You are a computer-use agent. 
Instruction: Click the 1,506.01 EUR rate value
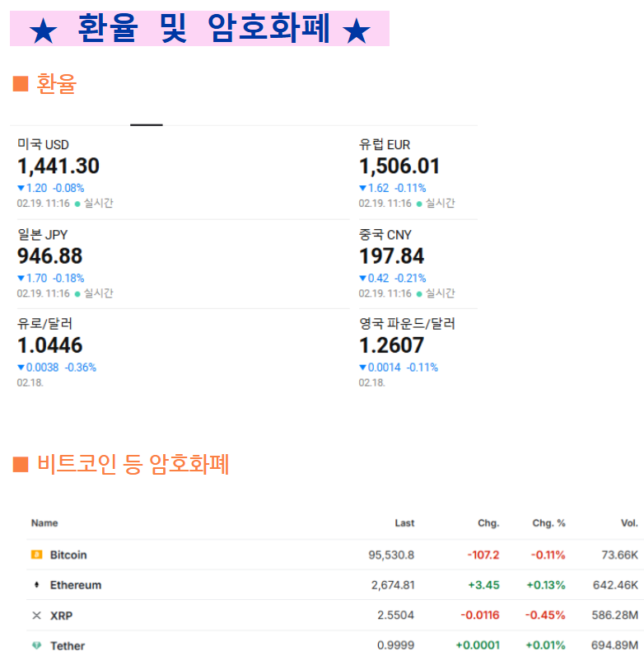(x=399, y=166)
